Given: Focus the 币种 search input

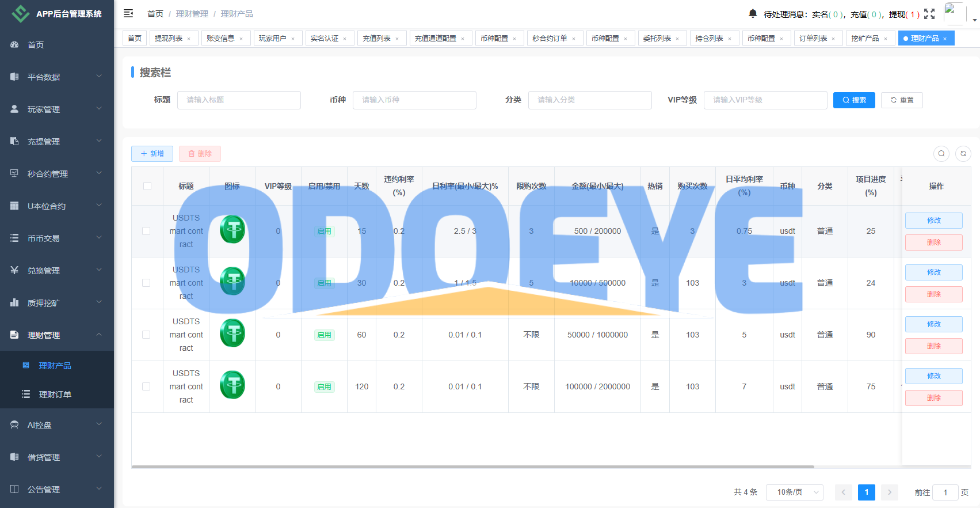Looking at the screenshot, I should pos(414,100).
